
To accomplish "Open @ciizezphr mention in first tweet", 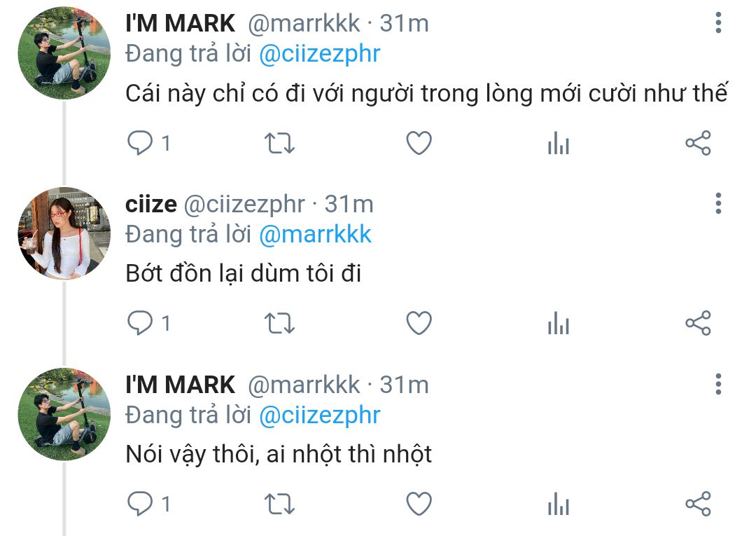I will tap(320, 53).
